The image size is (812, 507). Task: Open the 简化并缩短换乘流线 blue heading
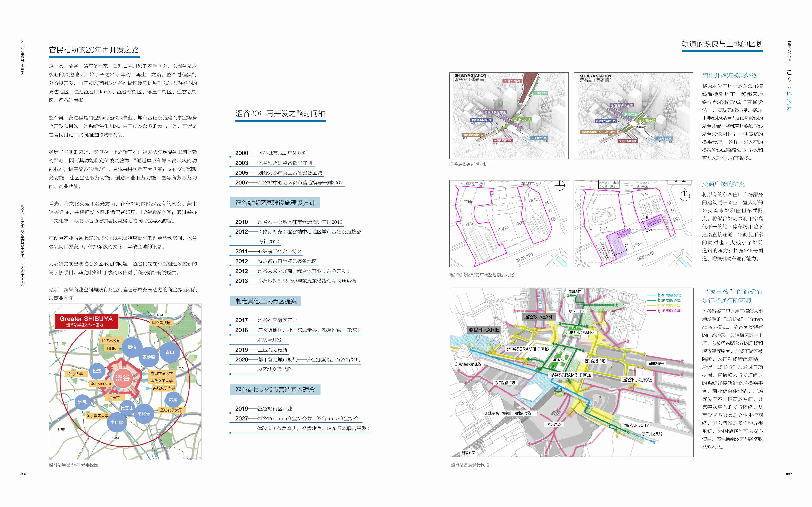click(729, 75)
